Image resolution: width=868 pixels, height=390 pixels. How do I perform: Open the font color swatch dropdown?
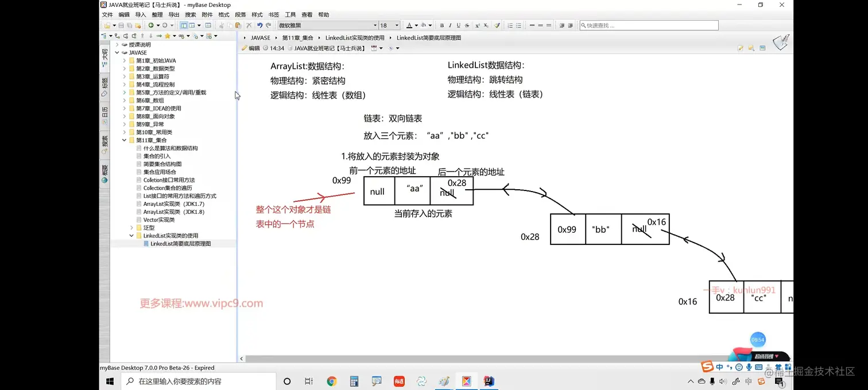[416, 26]
